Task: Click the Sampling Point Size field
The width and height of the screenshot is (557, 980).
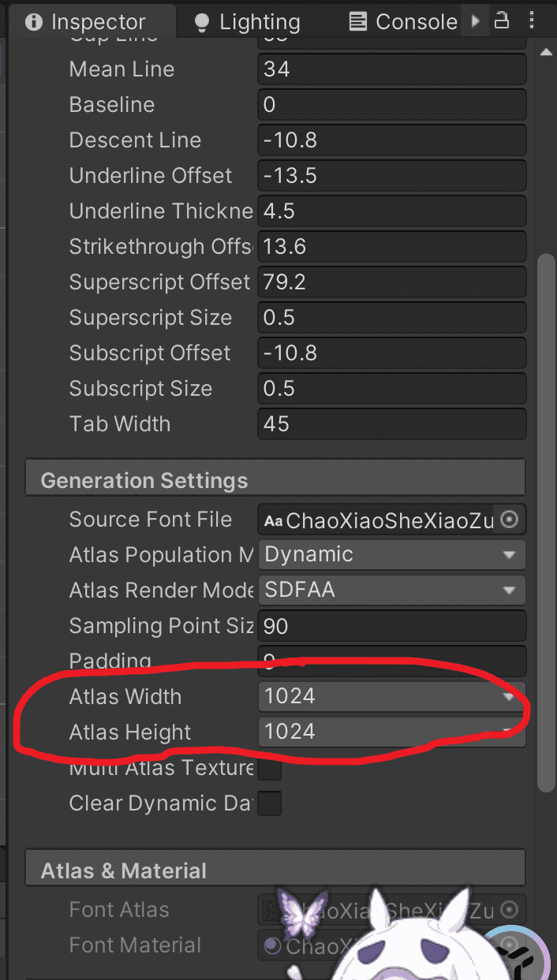Action: (391, 626)
